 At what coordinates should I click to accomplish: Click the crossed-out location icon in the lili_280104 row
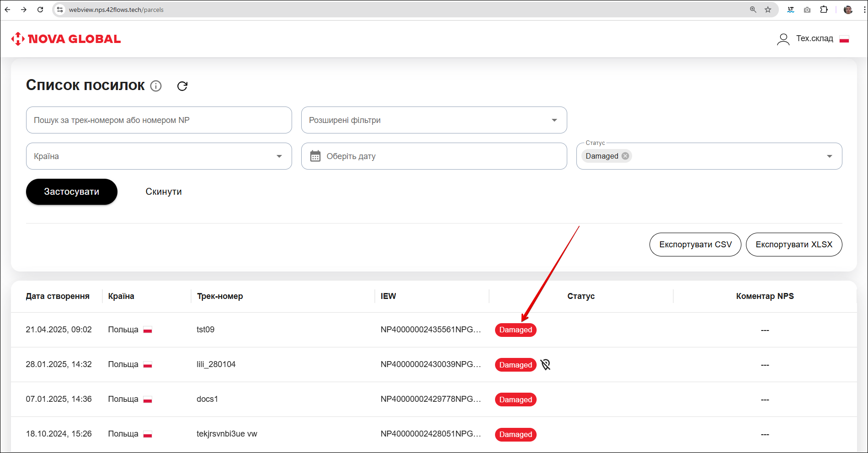[545, 364]
